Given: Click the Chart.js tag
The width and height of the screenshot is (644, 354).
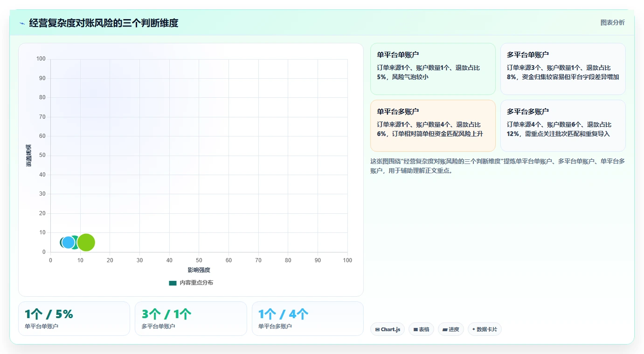Looking at the screenshot, I should point(388,329).
